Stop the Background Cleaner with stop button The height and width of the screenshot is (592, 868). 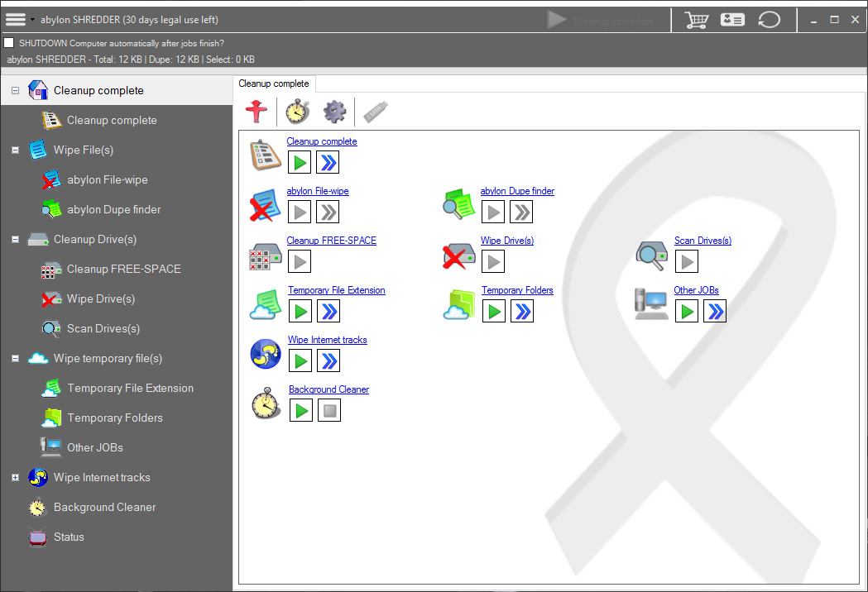pos(329,410)
